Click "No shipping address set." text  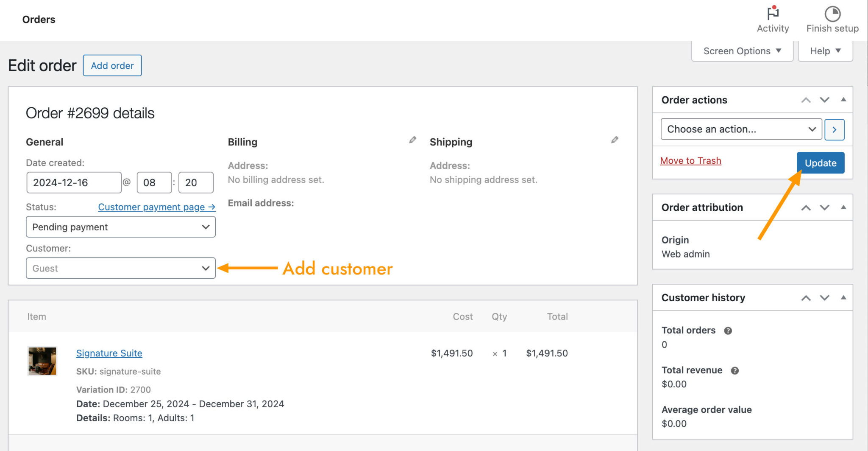[x=484, y=180]
